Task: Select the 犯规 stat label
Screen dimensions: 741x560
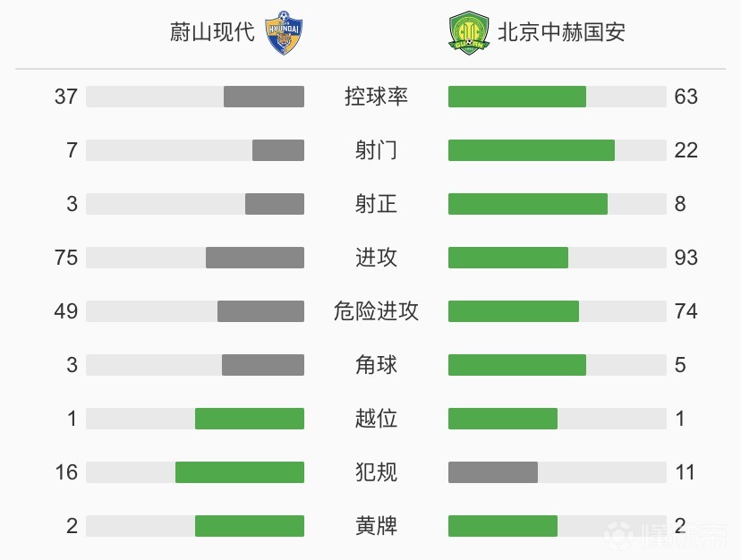Action: pos(376,472)
